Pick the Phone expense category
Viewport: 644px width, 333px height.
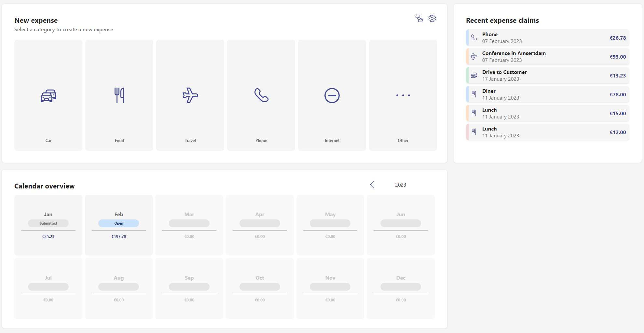(261, 95)
